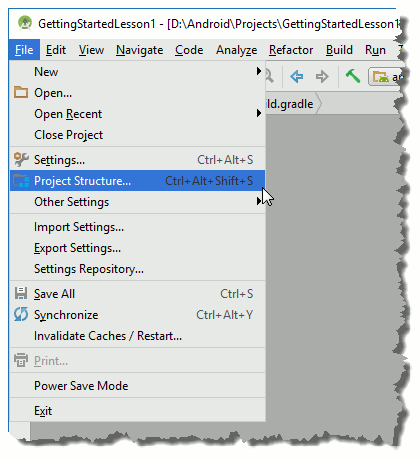This screenshot has width=420, height=459.
Task: Click the Project Structure folder icon
Action: [21, 181]
